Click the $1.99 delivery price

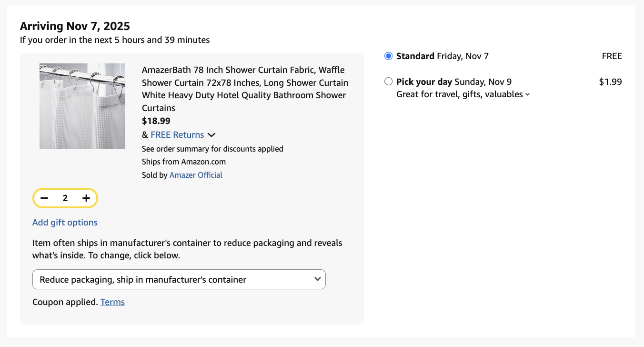(x=610, y=82)
